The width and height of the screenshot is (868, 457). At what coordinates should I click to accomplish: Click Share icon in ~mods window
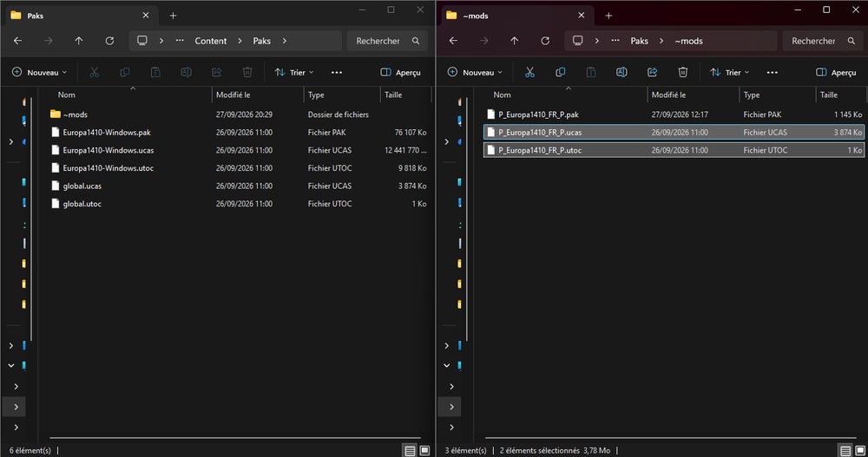click(x=652, y=72)
